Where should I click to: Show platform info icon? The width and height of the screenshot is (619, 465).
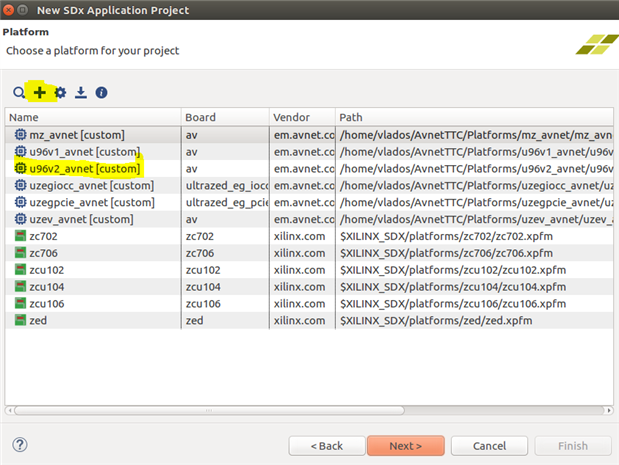(101, 93)
